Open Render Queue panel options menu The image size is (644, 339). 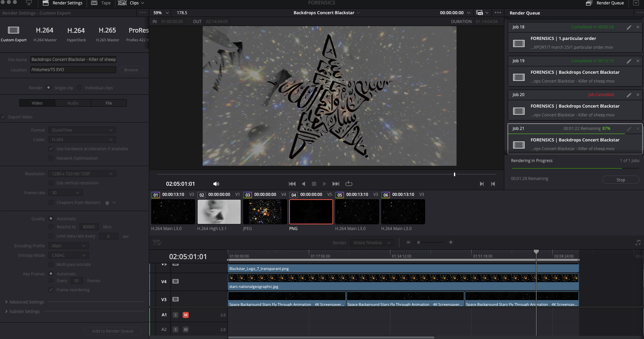click(x=639, y=13)
